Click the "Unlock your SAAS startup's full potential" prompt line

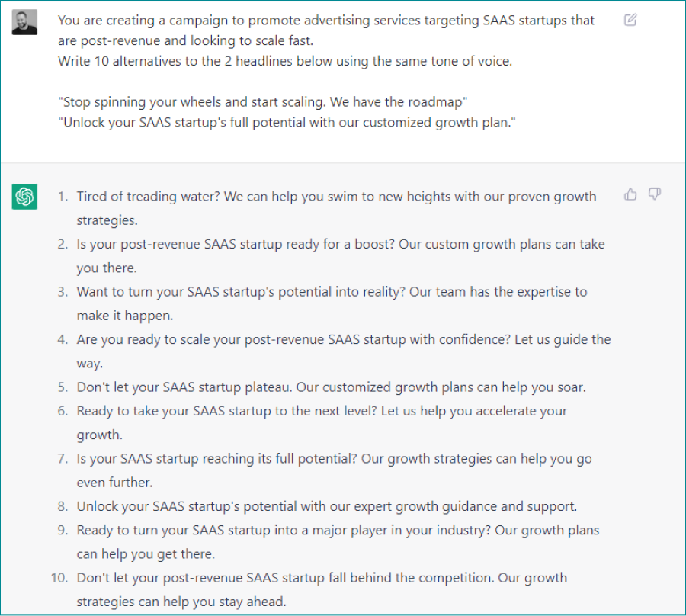287,124
